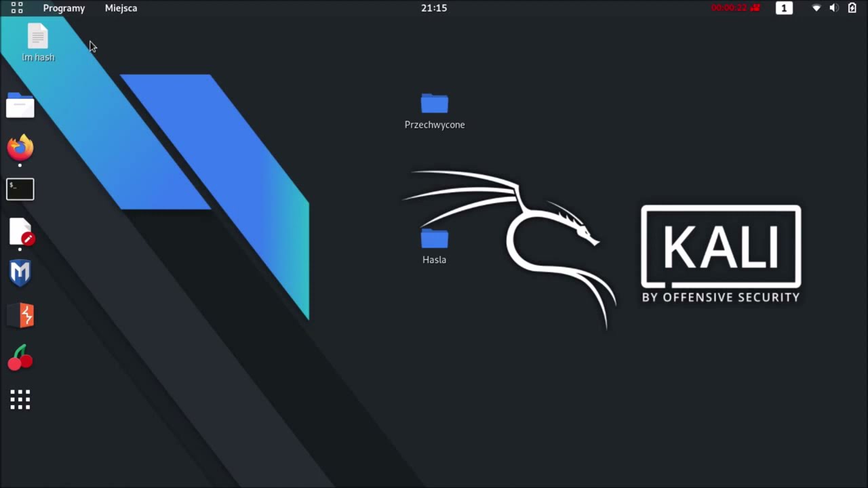Open the text editor dock icon

pos(21,232)
